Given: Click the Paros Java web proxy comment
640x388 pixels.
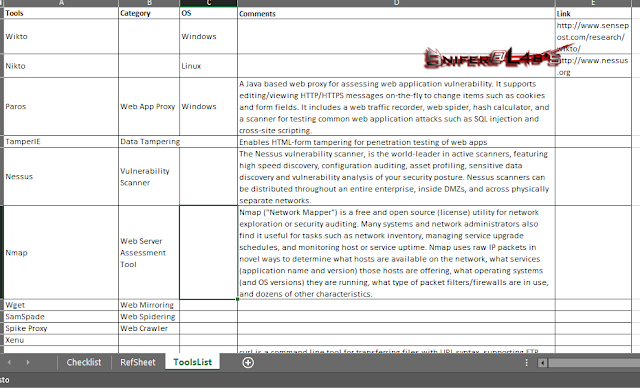Looking at the screenshot, I should point(396,106).
